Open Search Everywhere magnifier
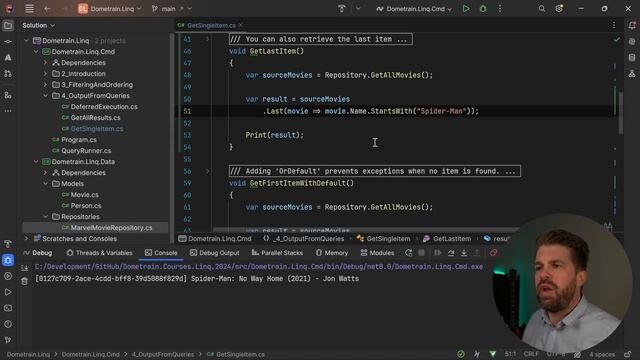Viewport: 640px width, 360px height. (542, 9)
